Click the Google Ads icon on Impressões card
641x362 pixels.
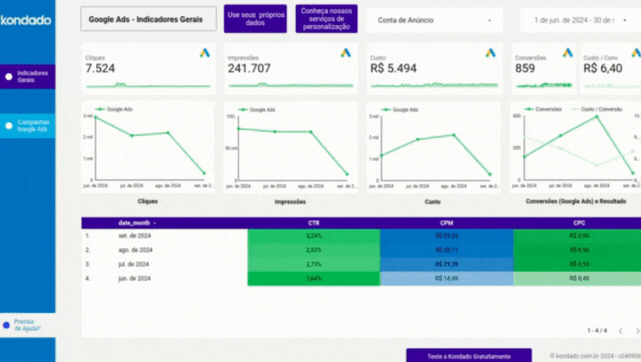(346, 53)
